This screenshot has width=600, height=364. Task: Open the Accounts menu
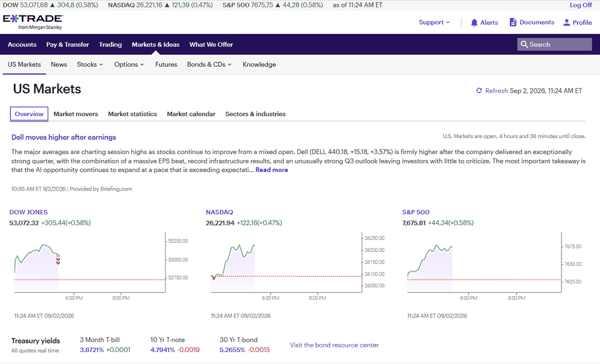coord(22,45)
